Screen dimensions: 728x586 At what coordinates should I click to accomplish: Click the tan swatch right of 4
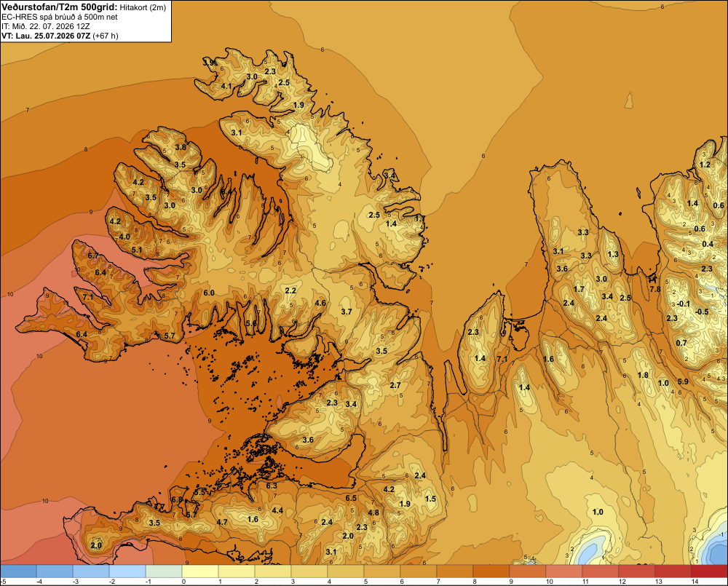click(345, 571)
